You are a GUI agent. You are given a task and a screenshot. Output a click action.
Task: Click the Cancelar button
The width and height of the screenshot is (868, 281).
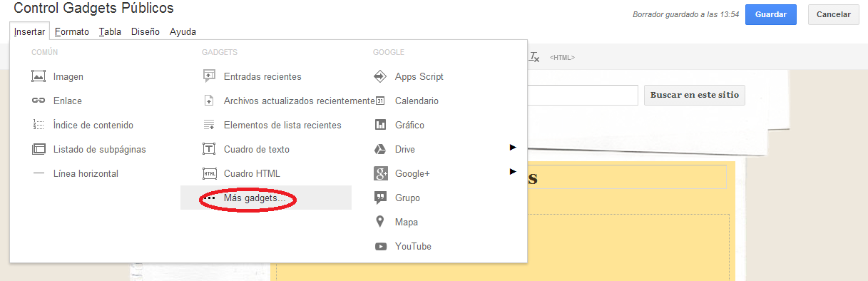click(834, 14)
